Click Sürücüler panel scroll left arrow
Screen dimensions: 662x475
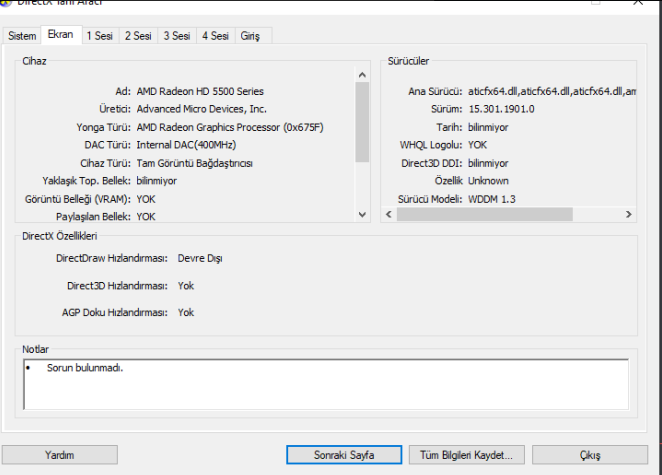389,214
